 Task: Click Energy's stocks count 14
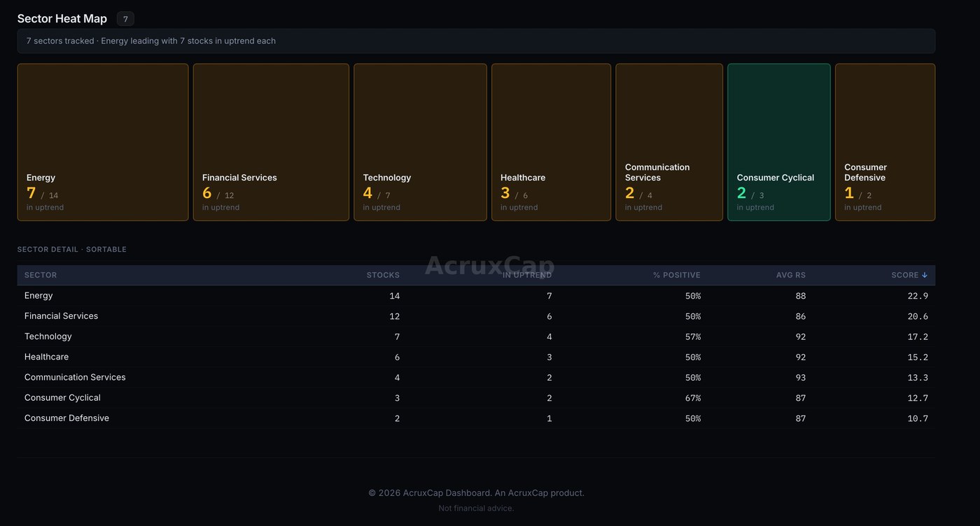coord(395,296)
